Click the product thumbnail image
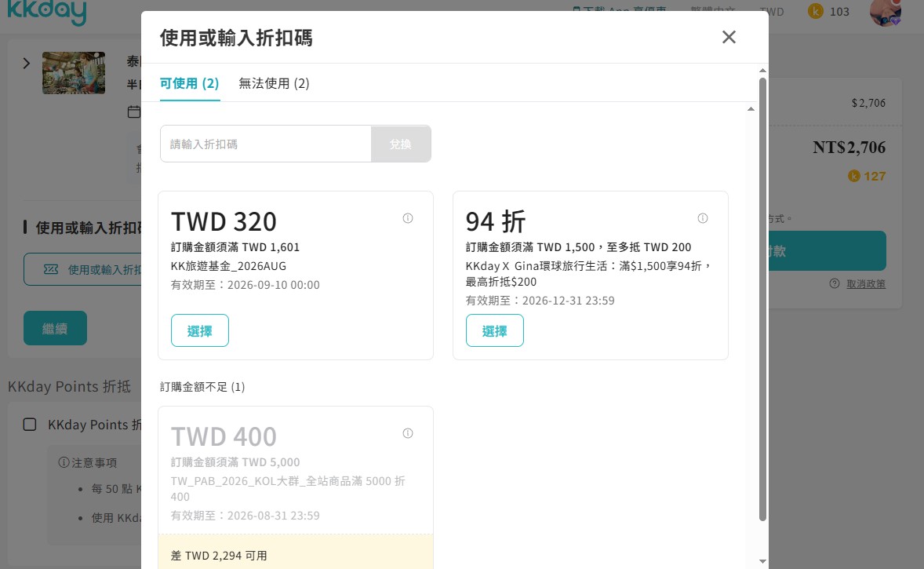Image resolution: width=924 pixels, height=569 pixels. click(x=74, y=73)
